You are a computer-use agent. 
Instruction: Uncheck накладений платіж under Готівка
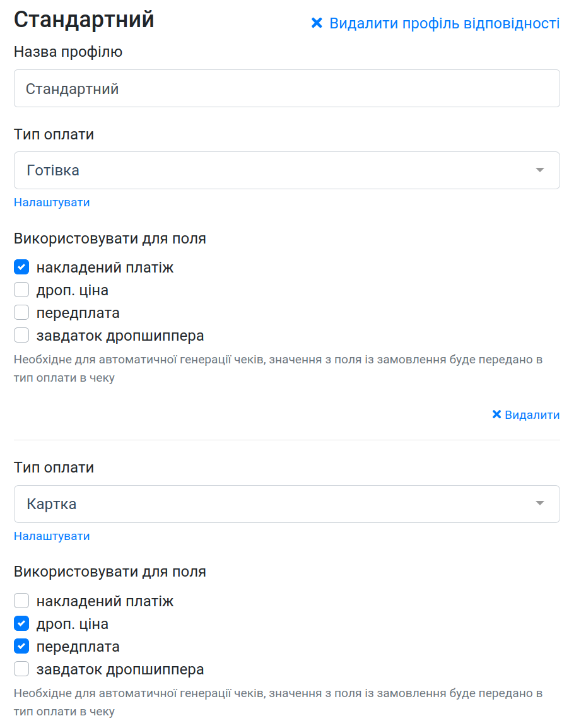click(x=21, y=267)
